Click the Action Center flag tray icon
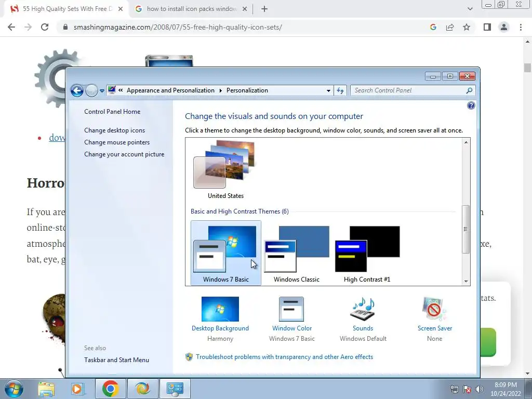This screenshot has height=399, width=532. [x=467, y=389]
